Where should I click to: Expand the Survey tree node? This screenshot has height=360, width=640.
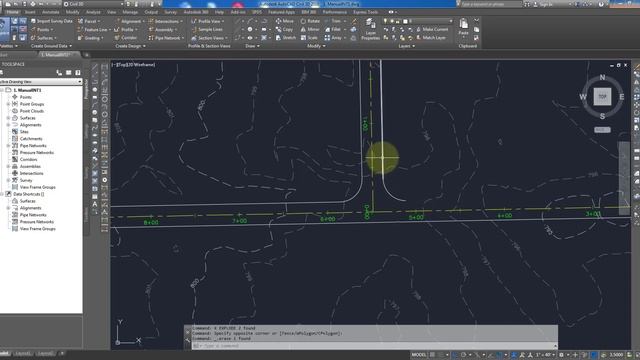click(8, 180)
